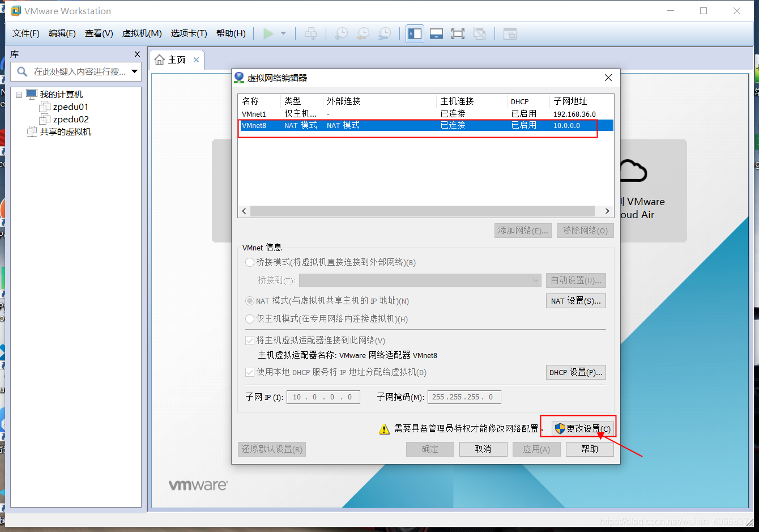Click the 移除网络(O) button

click(585, 231)
